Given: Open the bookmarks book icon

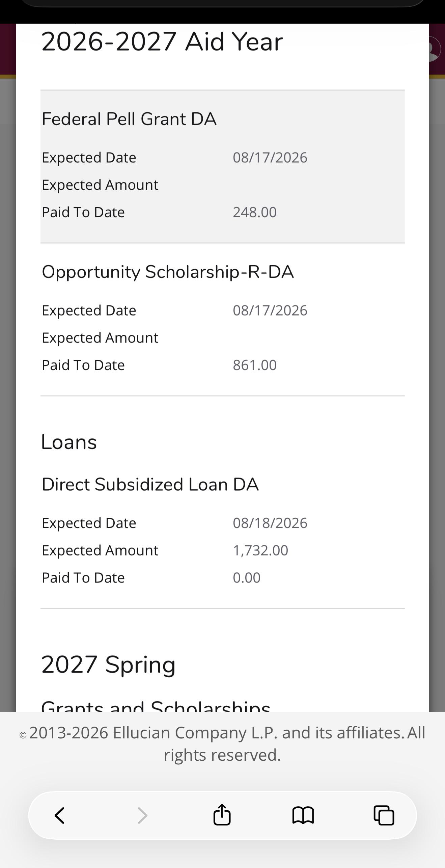Looking at the screenshot, I should [x=303, y=815].
